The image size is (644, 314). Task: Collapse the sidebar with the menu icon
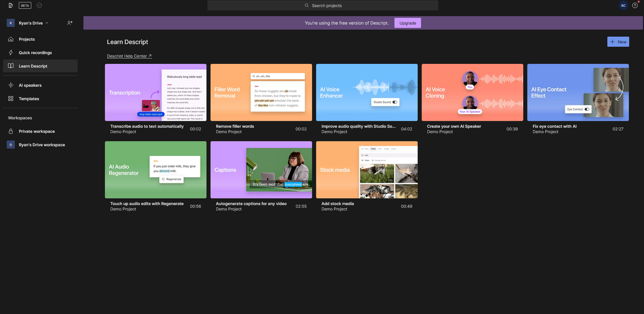coord(11,6)
